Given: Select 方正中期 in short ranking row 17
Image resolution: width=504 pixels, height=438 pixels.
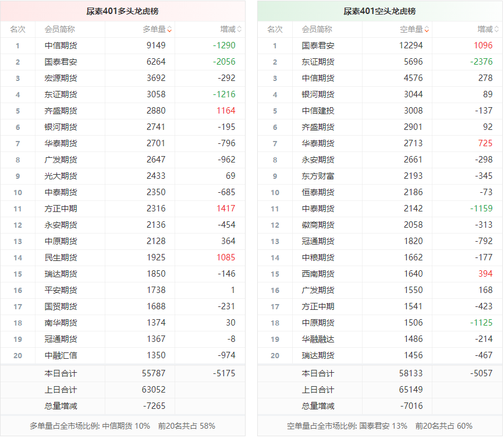Looking at the screenshot, I should pos(318,306).
